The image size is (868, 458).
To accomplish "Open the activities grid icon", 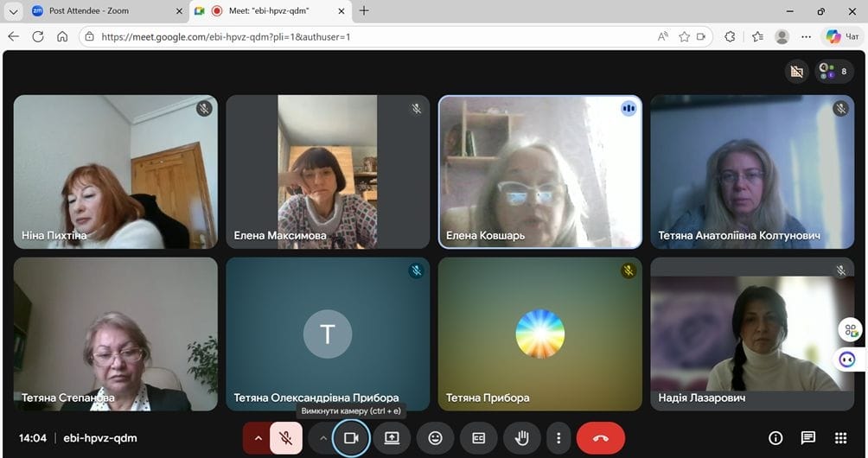I will tap(840, 438).
